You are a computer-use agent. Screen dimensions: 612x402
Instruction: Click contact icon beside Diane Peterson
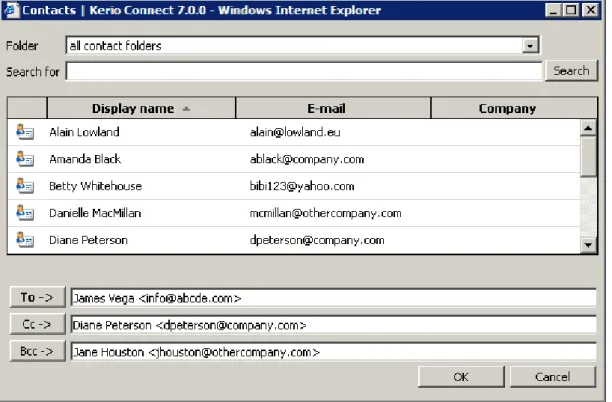click(25, 240)
